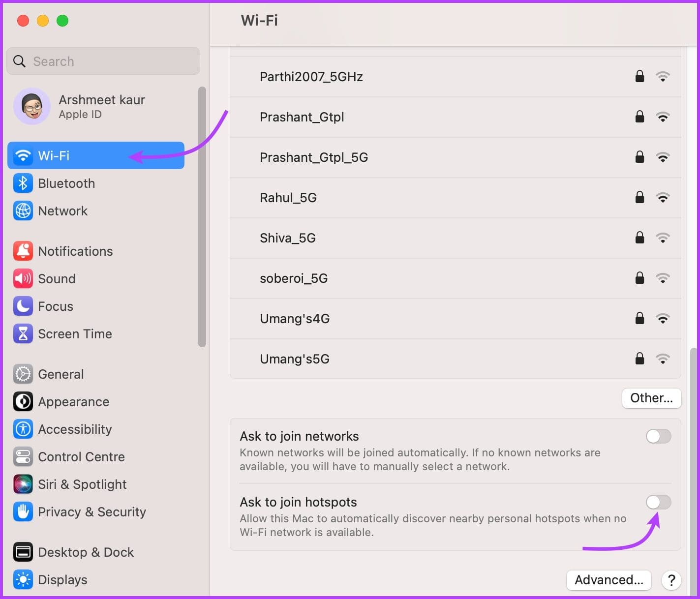Click the Screen Time hourglass icon
The height and width of the screenshot is (599, 700).
click(23, 333)
